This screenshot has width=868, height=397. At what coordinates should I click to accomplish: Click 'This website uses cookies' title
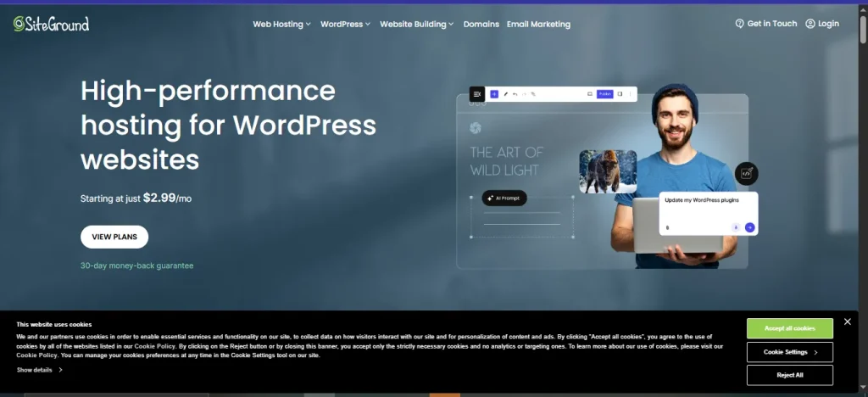tap(53, 324)
